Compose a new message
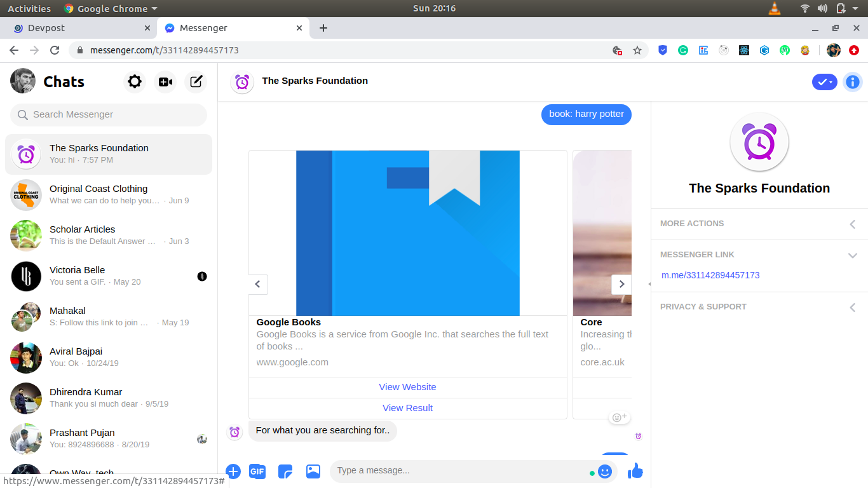868x488 pixels. (x=196, y=81)
